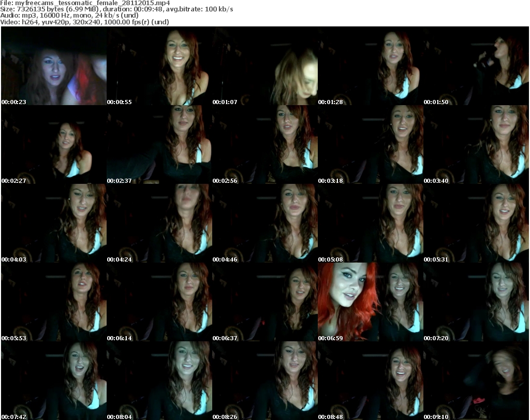Select the thumbnail timestamped 00:08:04

(159, 381)
